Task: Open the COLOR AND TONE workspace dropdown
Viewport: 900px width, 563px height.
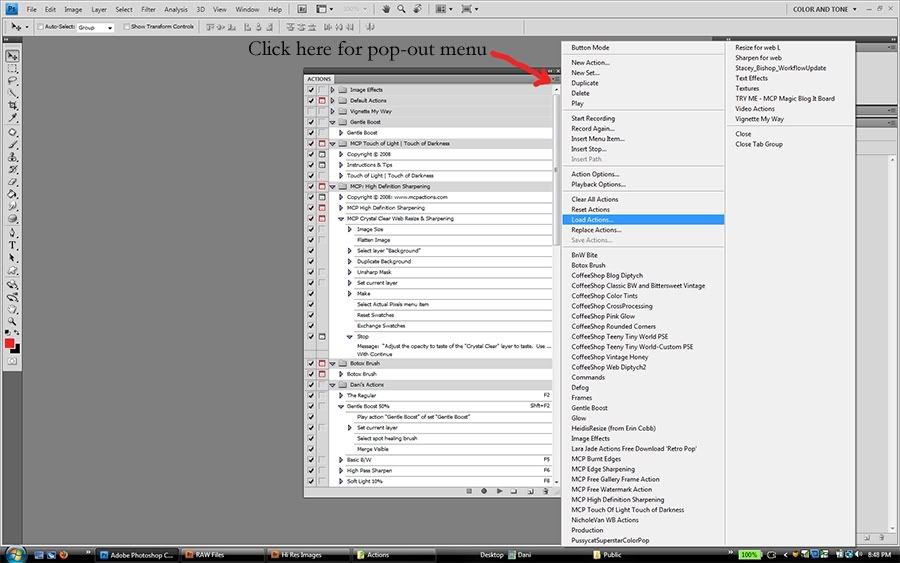Action: pos(824,9)
